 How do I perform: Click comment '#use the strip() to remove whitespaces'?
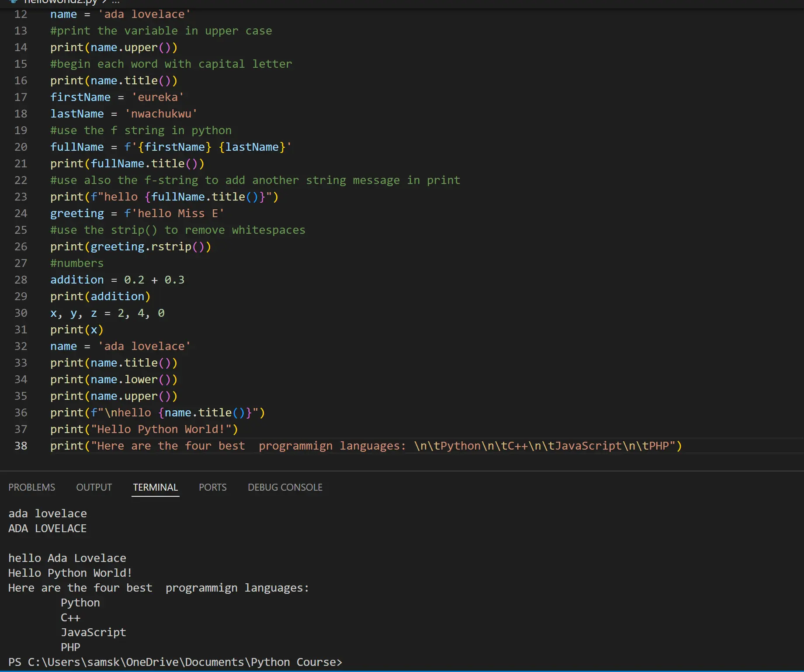[178, 230]
